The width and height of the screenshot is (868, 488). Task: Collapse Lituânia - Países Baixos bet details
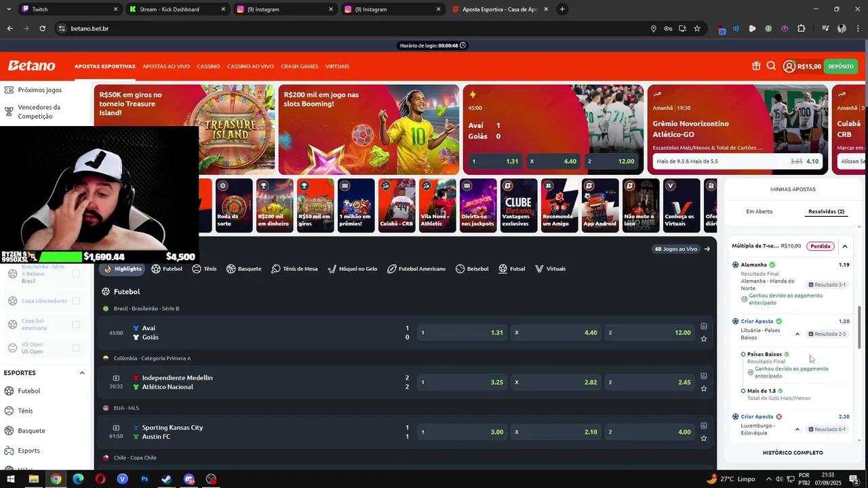click(797, 334)
